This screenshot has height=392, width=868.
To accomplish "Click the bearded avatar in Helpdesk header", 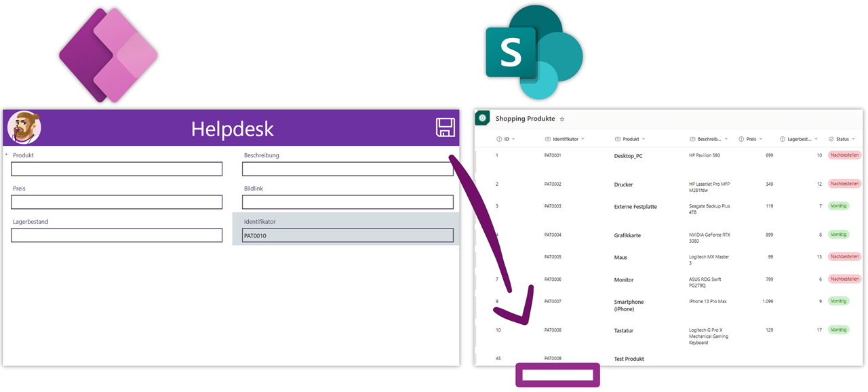I will click(24, 128).
